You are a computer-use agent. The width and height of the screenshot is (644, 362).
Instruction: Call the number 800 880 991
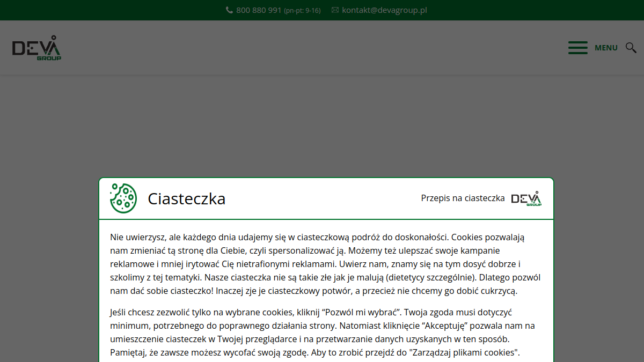259,10
